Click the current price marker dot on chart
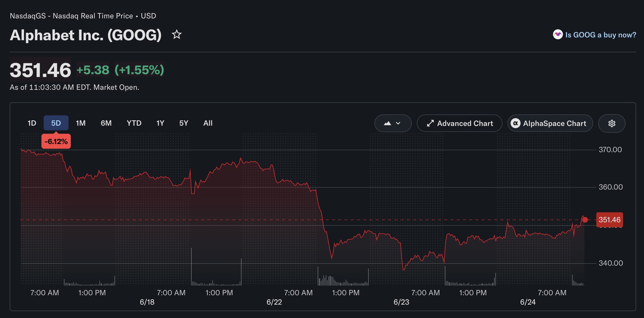Viewport: 644px width, 318px height. (x=585, y=220)
